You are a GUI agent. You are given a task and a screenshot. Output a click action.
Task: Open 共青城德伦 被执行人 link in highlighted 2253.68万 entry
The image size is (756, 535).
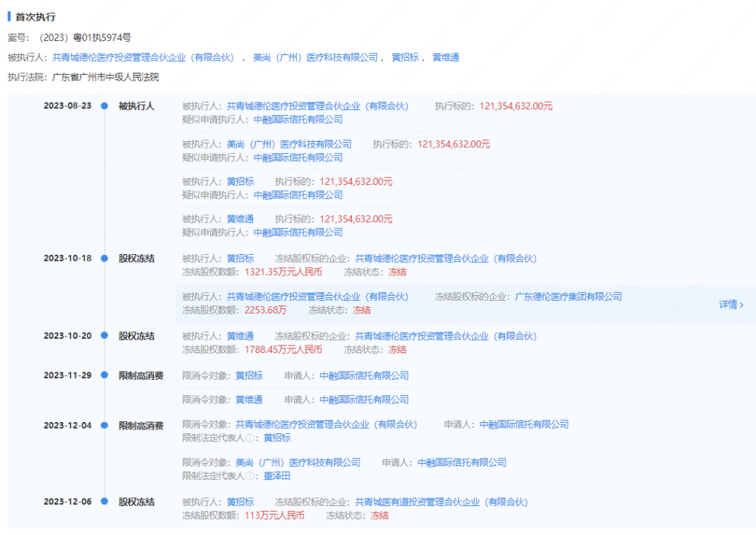pyautogui.click(x=318, y=296)
